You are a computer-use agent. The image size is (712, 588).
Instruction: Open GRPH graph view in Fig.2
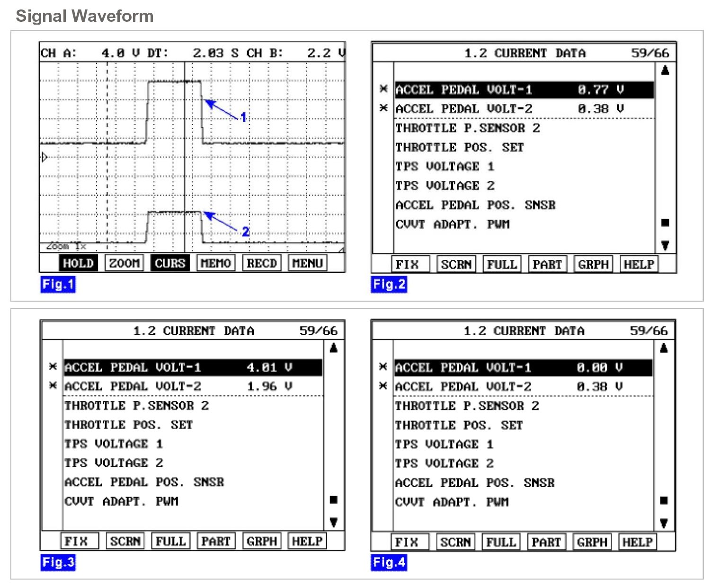tap(593, 264)
